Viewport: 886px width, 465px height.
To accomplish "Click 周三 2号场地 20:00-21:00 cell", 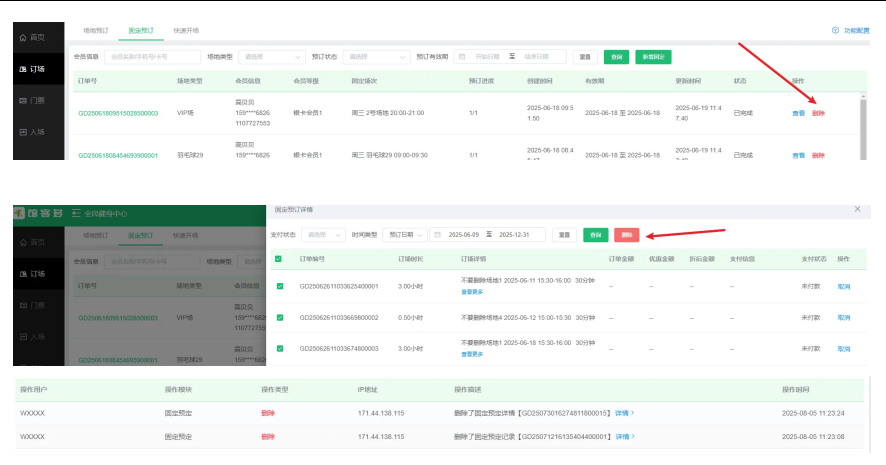I will pyautogui.click(x=388, y=113).
